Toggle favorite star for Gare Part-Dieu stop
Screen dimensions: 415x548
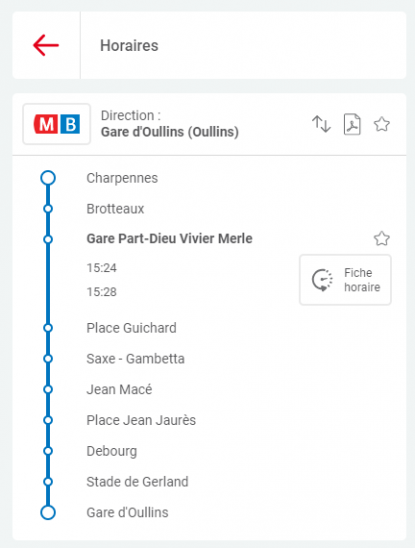(382, 239)
